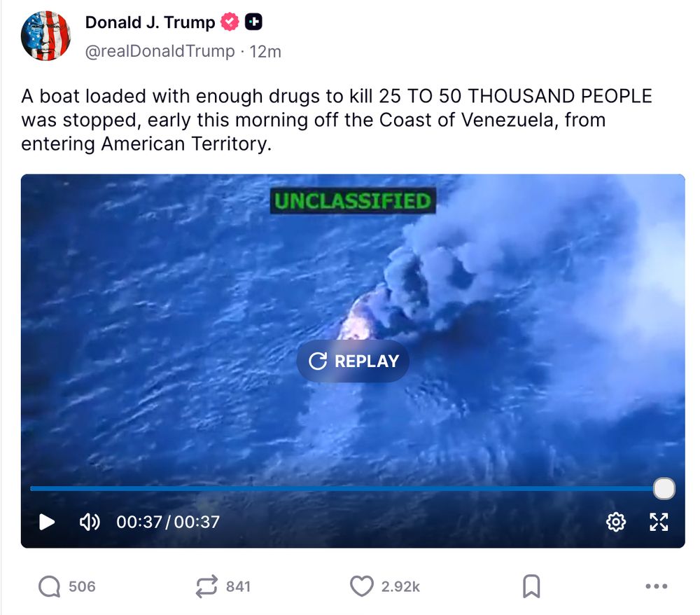
Task: Open the post via the 12m timestamp
Action: [265, 52]
